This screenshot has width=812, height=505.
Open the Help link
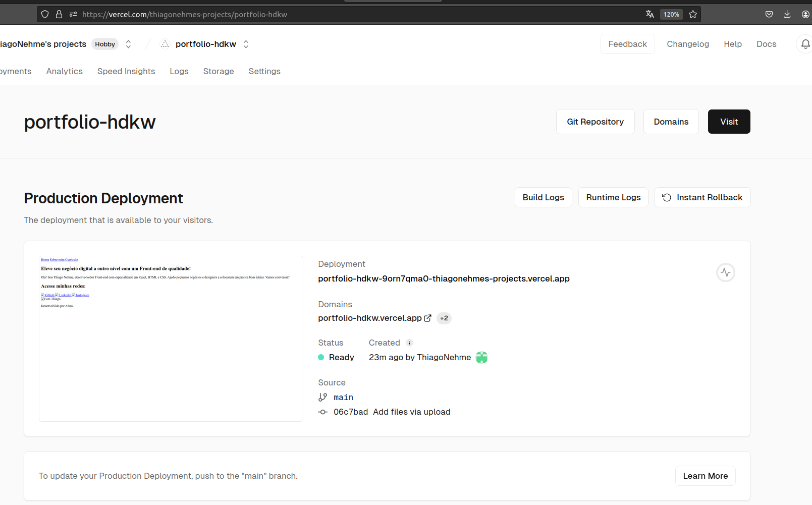pos(733,44)
